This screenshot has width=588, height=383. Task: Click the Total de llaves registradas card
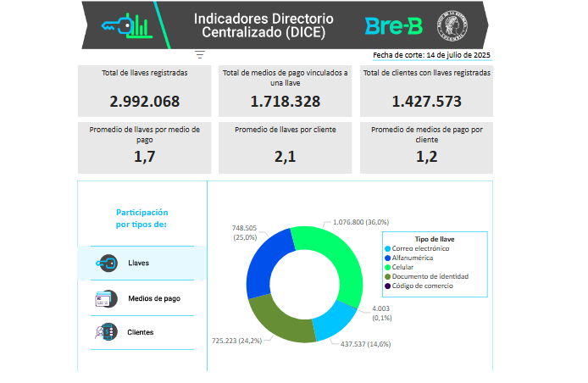[144, 92]
